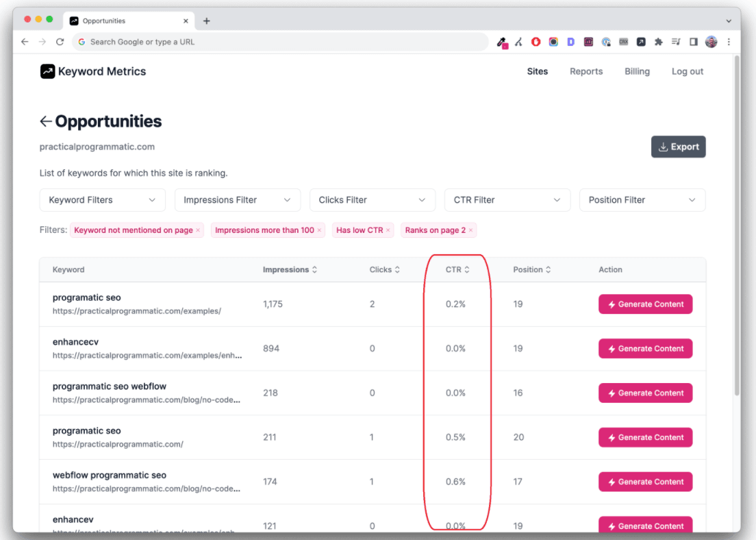Click the practicalprogrammatic.com/examples/ URL

pos(137,311)
